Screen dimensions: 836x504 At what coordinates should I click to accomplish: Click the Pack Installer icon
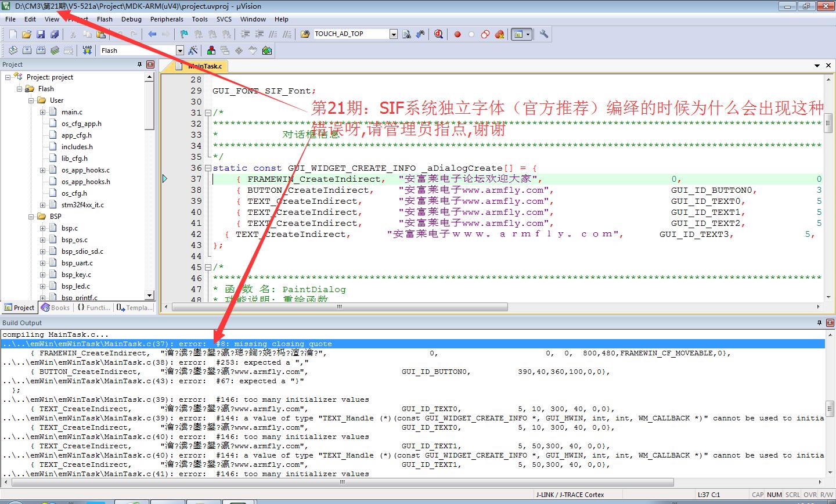pos(267,51)
